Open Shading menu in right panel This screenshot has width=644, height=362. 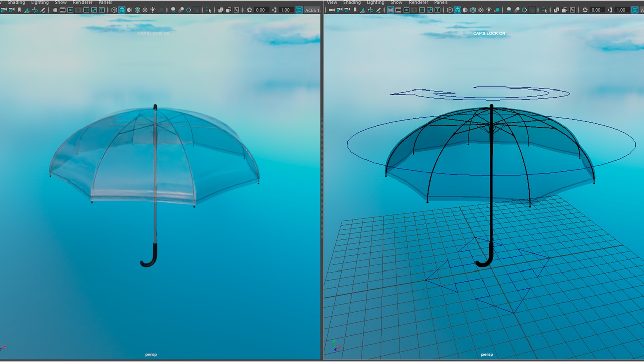352,2
